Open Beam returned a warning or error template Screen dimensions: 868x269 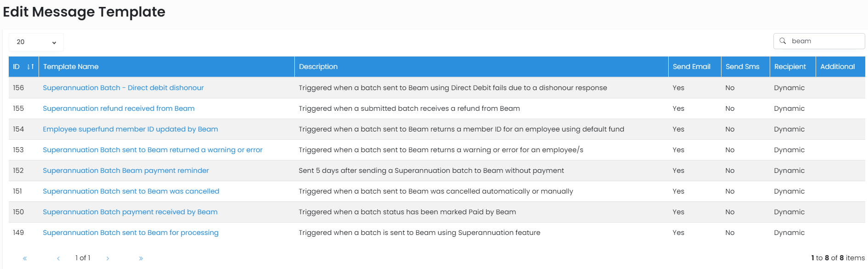(x=152, y=150)
